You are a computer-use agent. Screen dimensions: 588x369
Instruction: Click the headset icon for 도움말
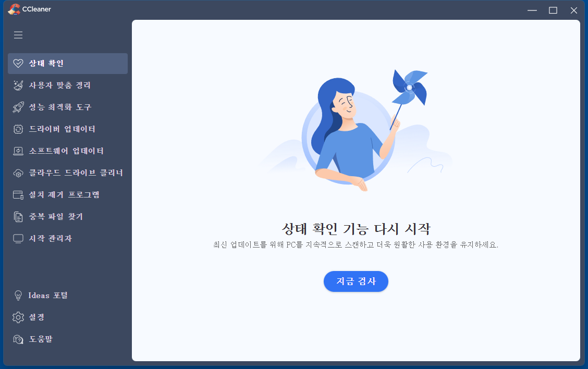coord(18,339)
